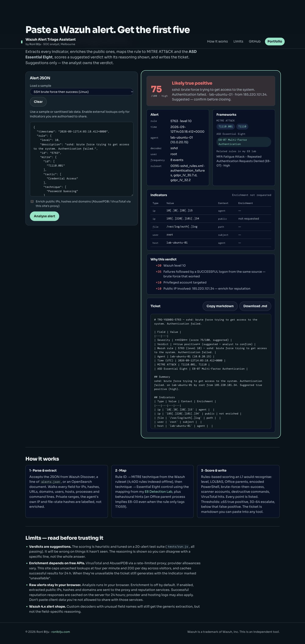Click the T1110 MITRE tag
This screenshot has height=644, width=305.
pos(242,127)
